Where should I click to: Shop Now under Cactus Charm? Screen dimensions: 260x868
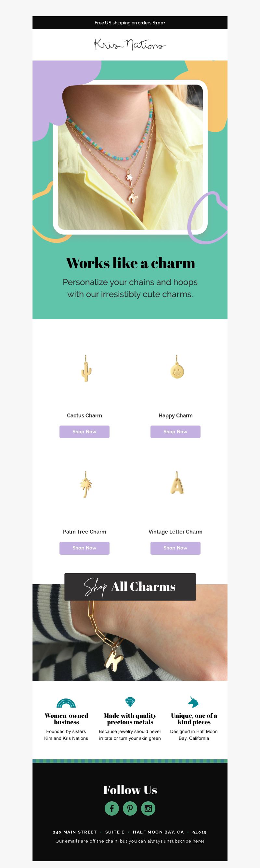84,432
